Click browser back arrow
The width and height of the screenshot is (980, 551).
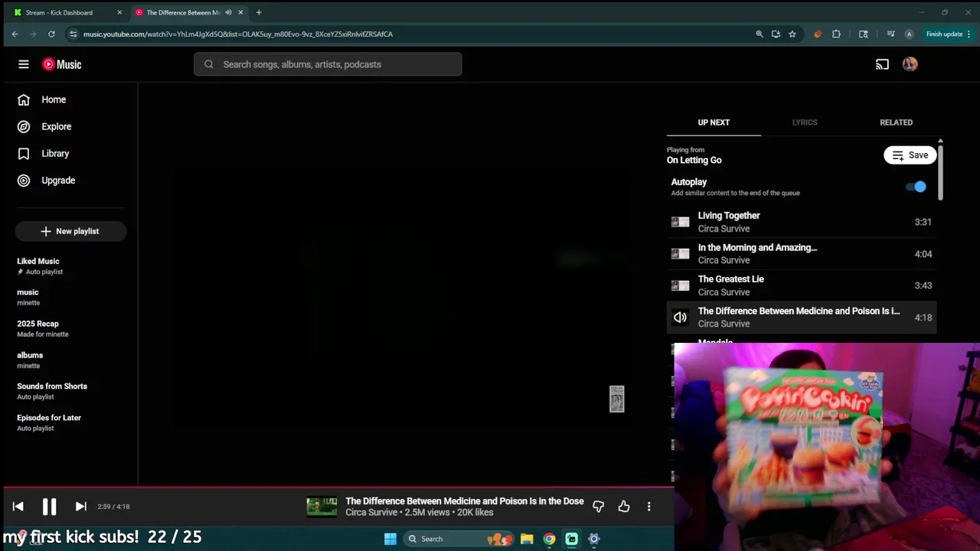tap(15, 34)
